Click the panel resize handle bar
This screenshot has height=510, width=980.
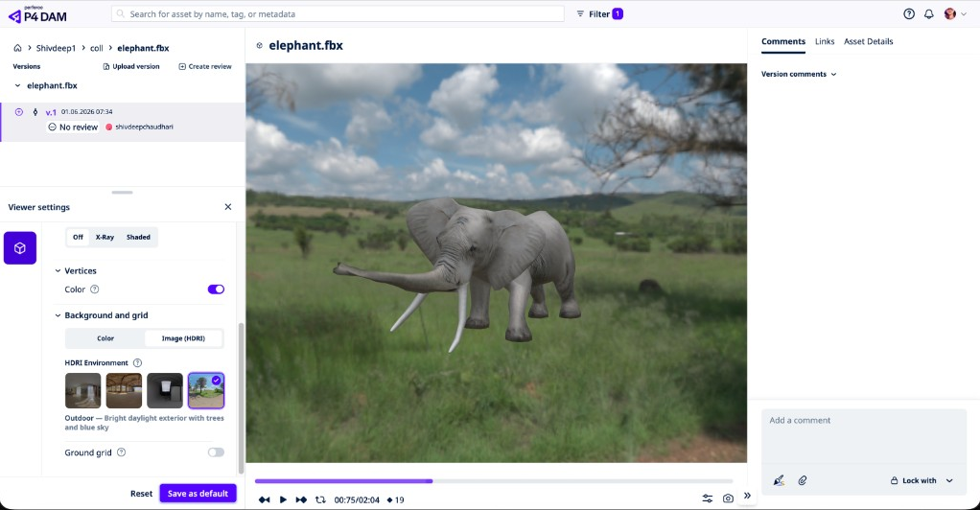click(x=122, y=193)
